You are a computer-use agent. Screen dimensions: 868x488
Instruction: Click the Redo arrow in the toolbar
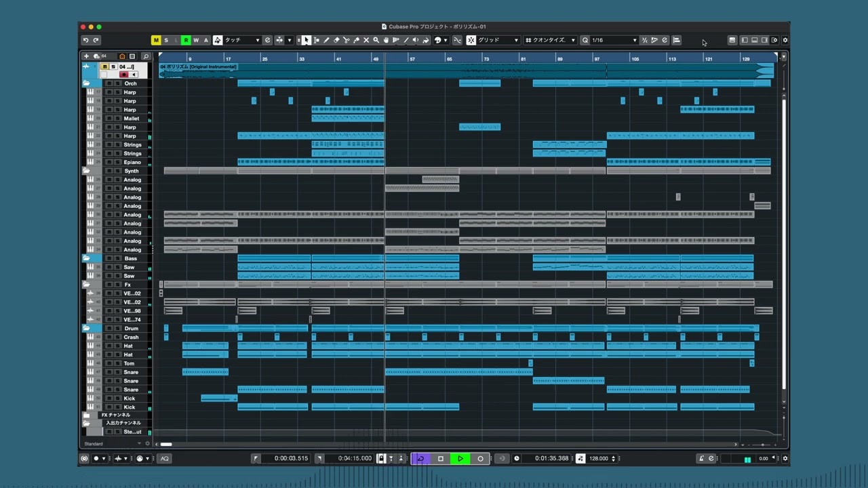coord(96,40)
